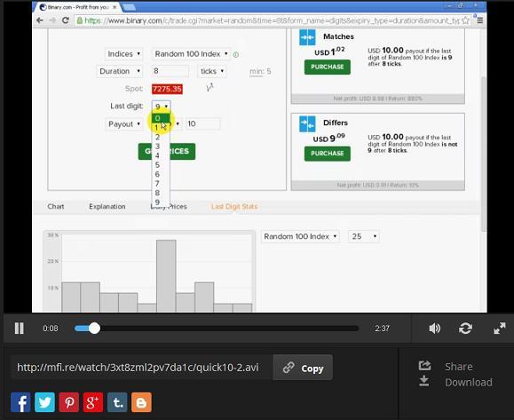Share on Facebook icon
Image resolution: width=514 pixels, height=420 pixels.
point(20,402)
